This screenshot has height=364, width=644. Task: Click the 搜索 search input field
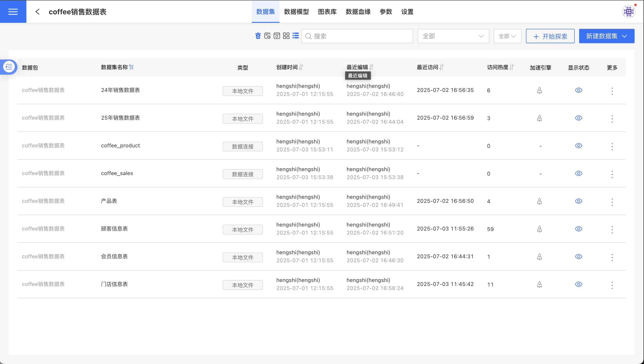pyautogui.click(x=360, y=36)
